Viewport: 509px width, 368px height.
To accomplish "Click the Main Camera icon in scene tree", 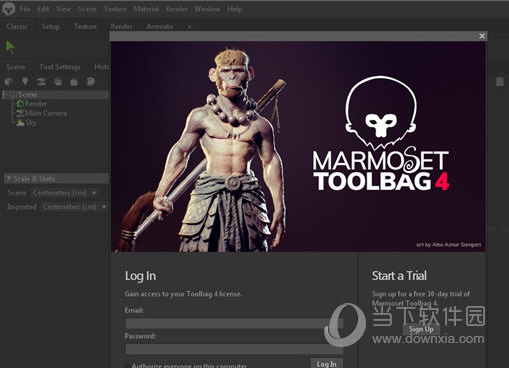I will 20,113.
